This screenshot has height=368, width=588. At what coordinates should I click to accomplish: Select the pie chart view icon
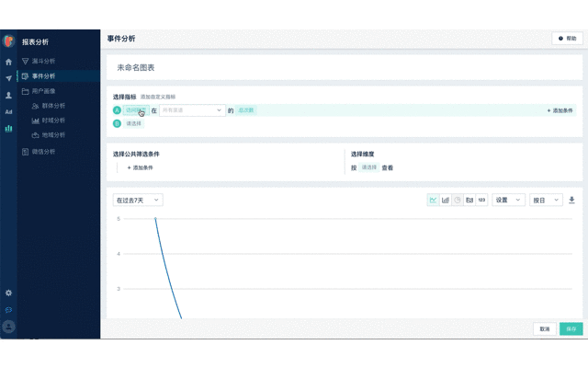(458, 200)
